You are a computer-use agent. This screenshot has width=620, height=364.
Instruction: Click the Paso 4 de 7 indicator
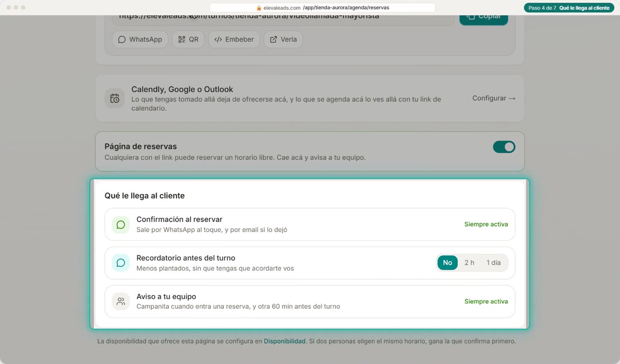click(x=570, y=8)
